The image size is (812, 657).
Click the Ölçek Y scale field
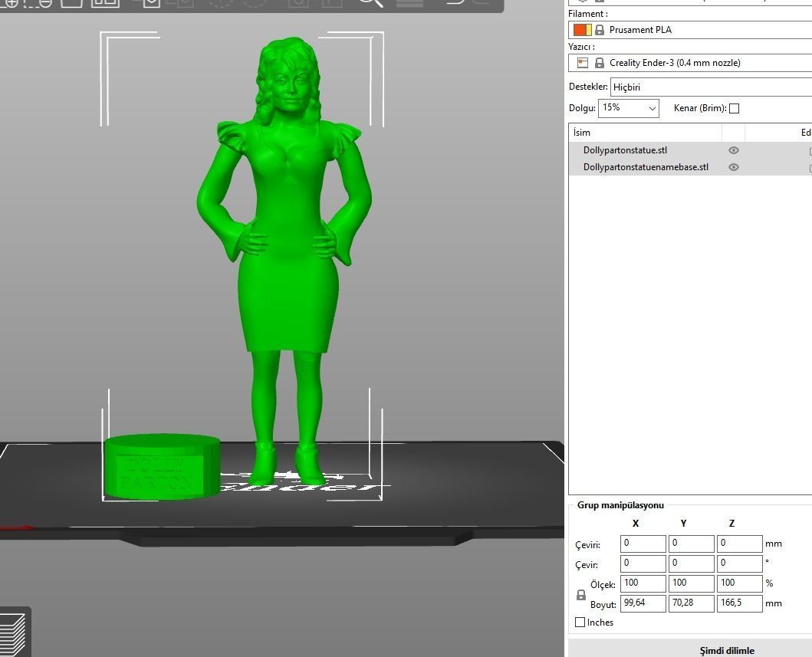pyautogui.click(x=692, y=583)
